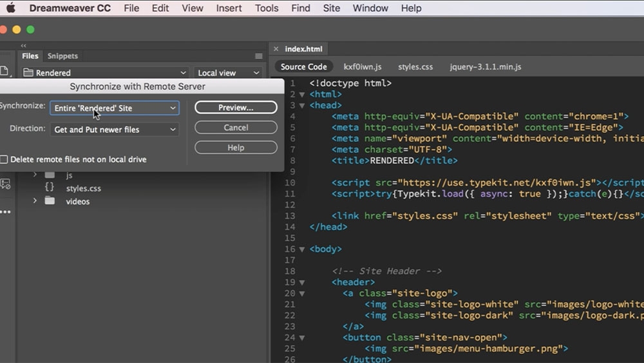644x363 pixels.
Task: Click the Synchronize with Remote Server title
Action: tap(137, 86)
